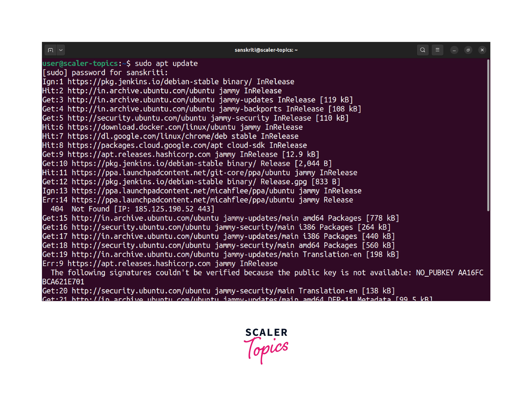Click the user@scaler-topics prompt text

(x=80, y=63)
